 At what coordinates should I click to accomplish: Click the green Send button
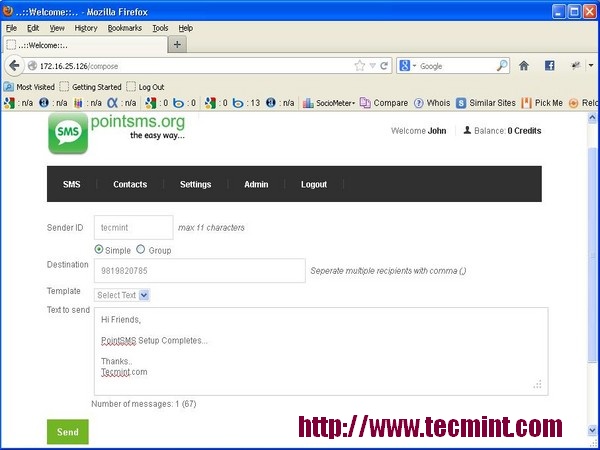coord(68,432)
